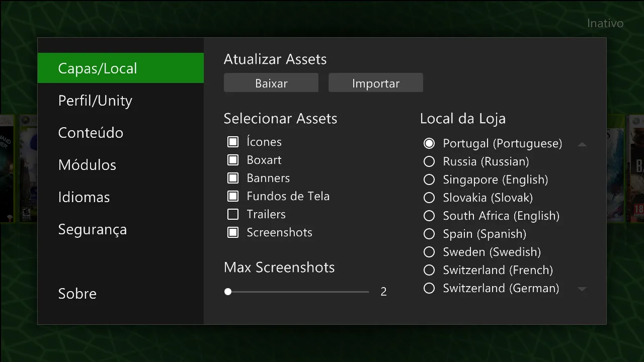Click the locale list up arrow
644x362 pixels.
tap(582, 145)
